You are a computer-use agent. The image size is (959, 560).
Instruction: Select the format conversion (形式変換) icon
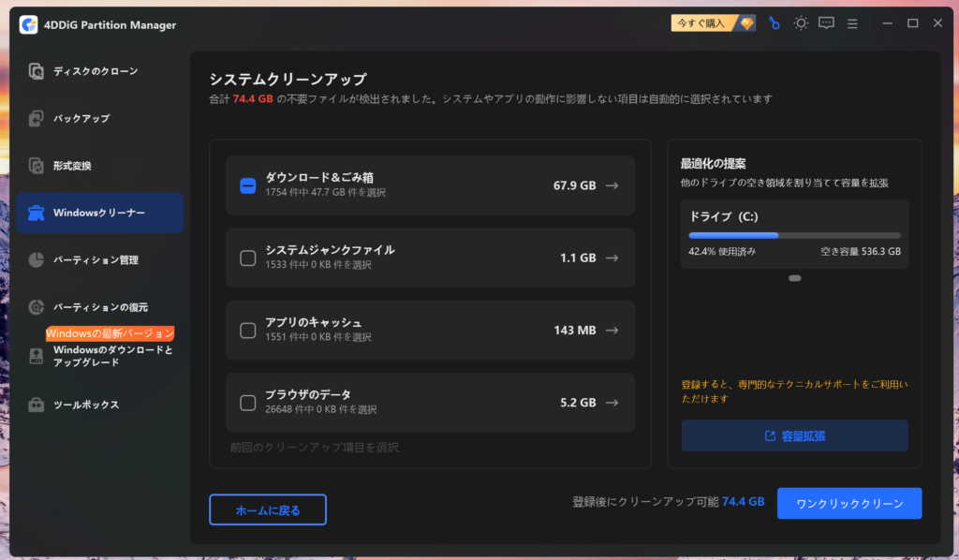pos(37,166)
